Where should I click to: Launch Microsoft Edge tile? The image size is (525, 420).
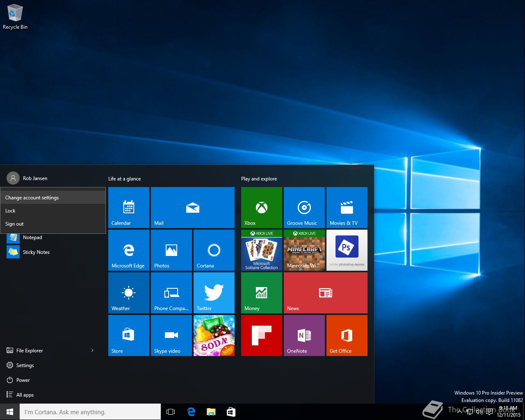pos(129,250)
